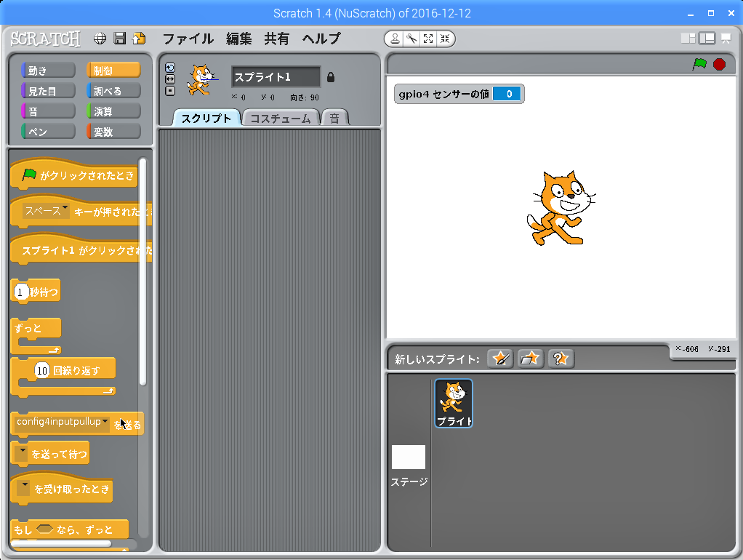Open the ヘルプ menu

pyautogui.click(x=321, y=39)
